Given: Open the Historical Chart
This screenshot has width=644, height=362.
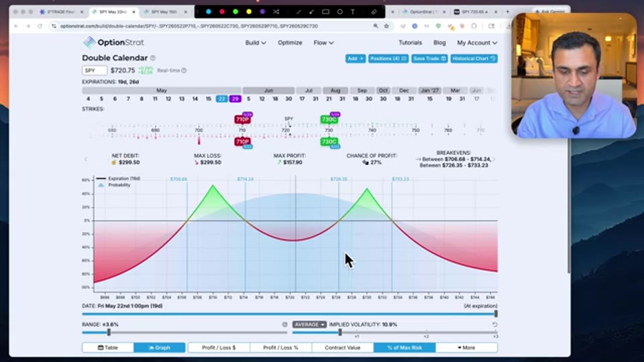Looking at the screenshot, I should 474,59.
